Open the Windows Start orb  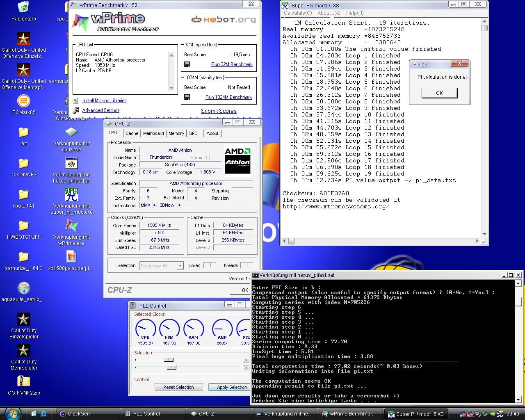12,413
